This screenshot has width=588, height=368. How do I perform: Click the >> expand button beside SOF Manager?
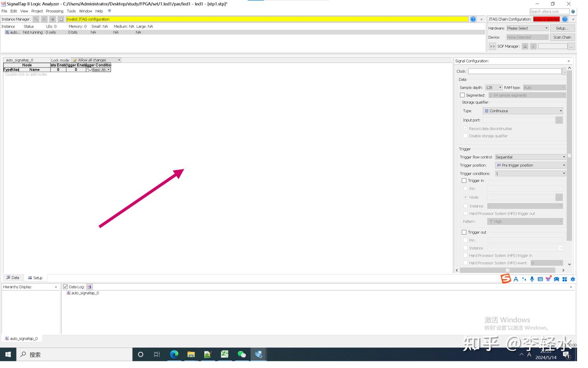(492, 46)
